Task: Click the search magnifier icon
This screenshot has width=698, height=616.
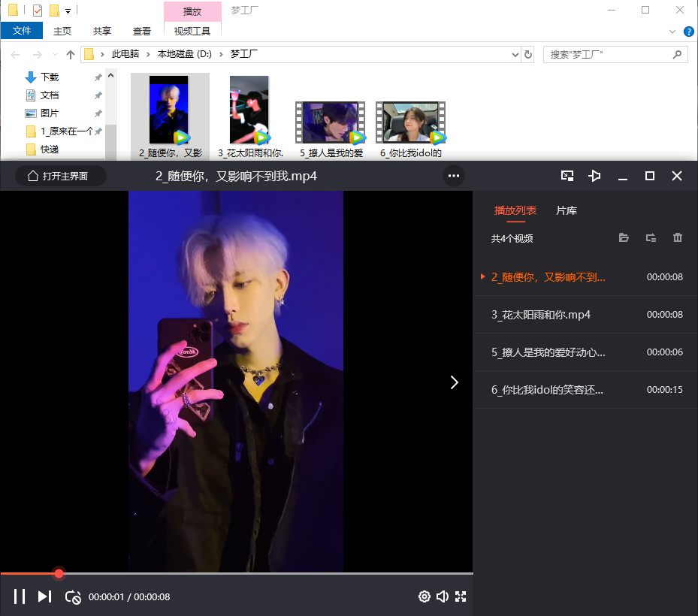Action: tap(677, 54)
